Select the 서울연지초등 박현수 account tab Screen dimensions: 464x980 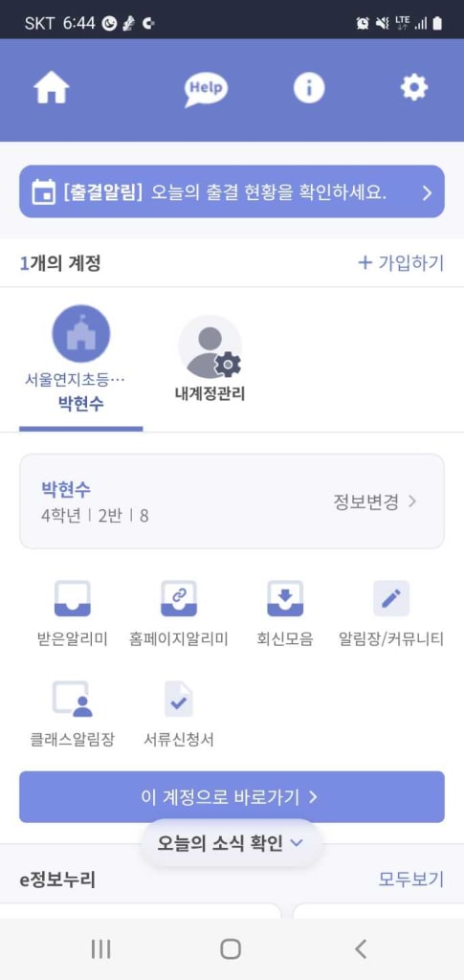coord(80,361)
